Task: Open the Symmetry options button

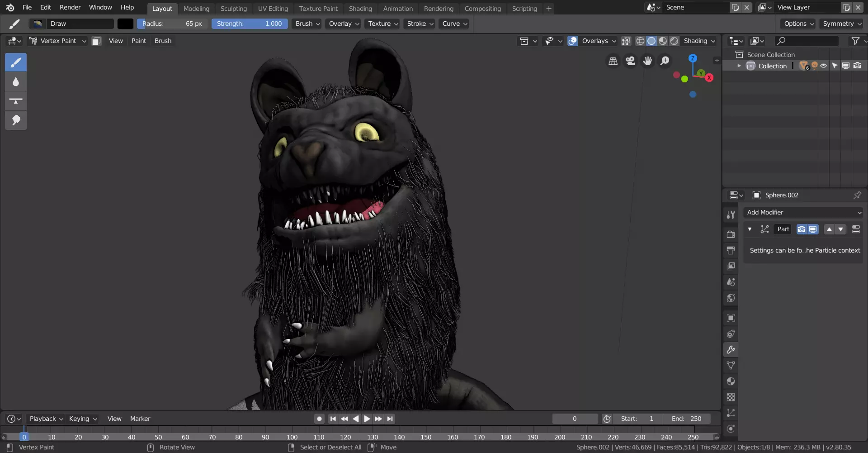Action: click(x=842, y=24)
